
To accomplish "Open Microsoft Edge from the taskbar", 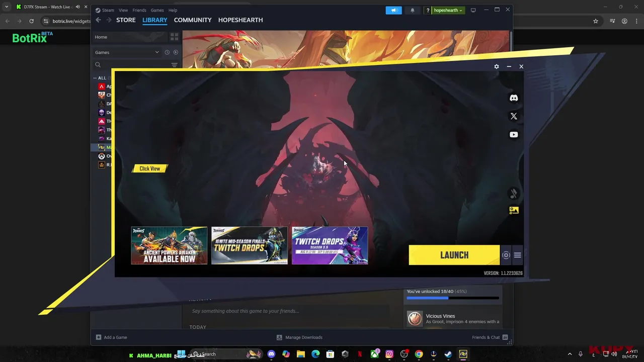I will pos(315,354).
